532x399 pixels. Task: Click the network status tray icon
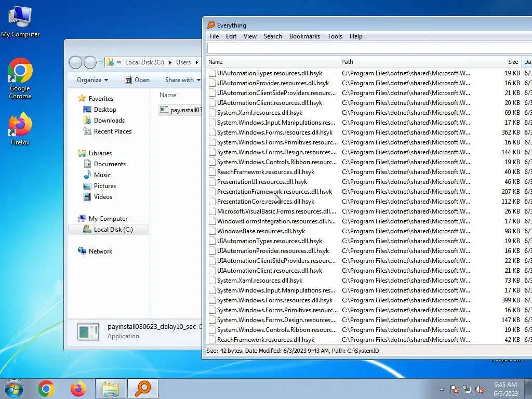tap(467, 389)
